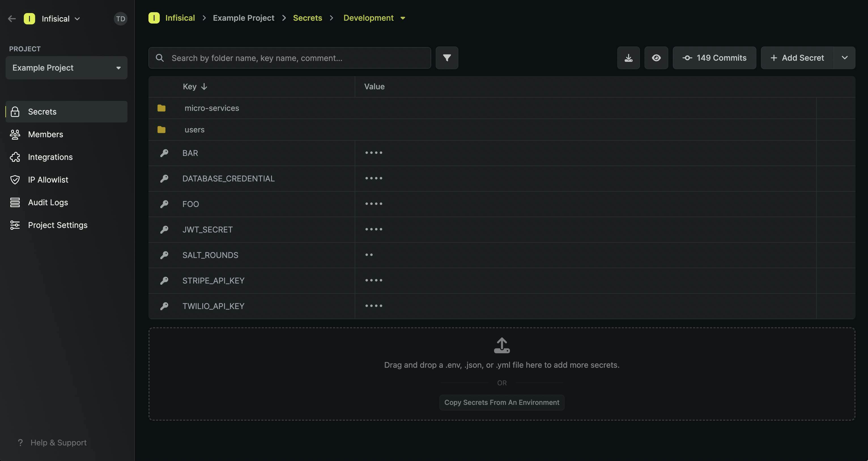Click the Infisical logo in breadcrumb
This screenshot has width=868, height=461.
(x=154, y=18)
